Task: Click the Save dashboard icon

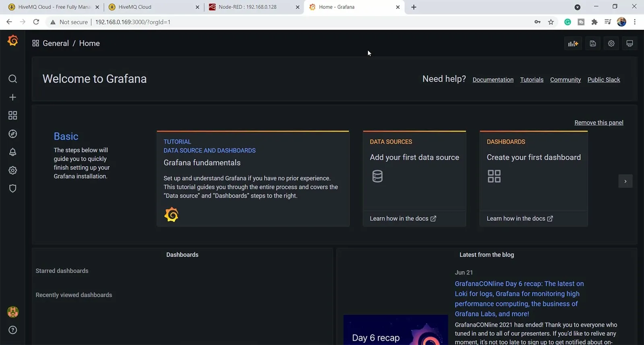Action: coord(593,43)
